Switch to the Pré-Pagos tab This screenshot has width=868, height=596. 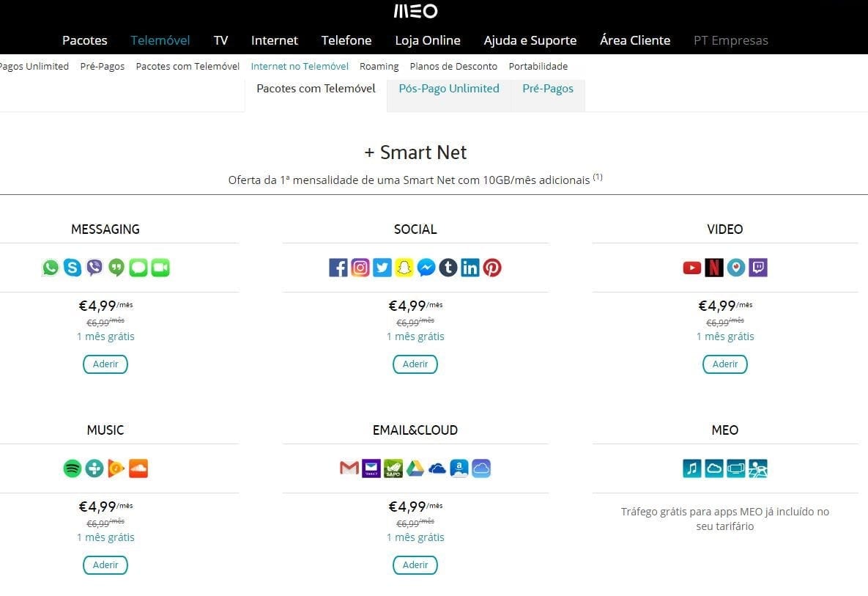548,89
